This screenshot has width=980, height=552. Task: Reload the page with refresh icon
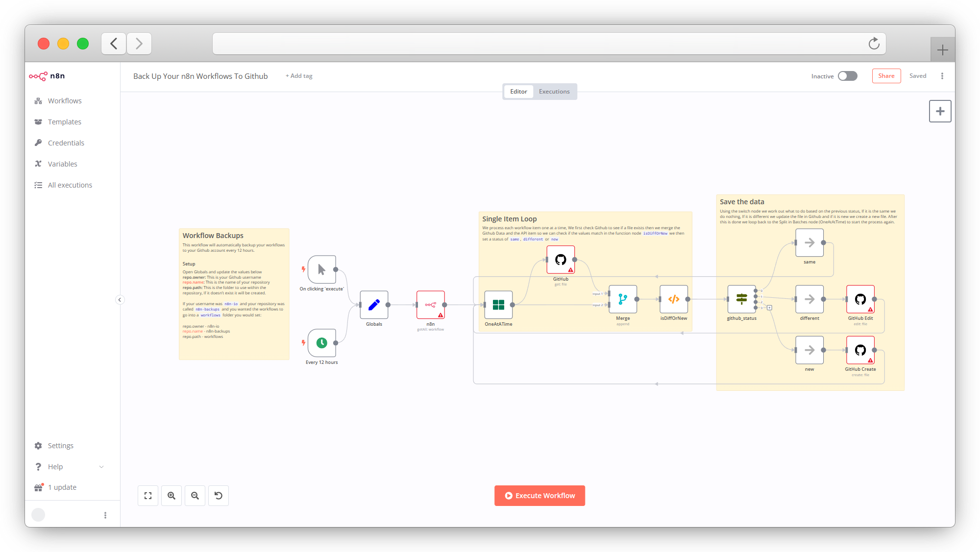point(874,44)
